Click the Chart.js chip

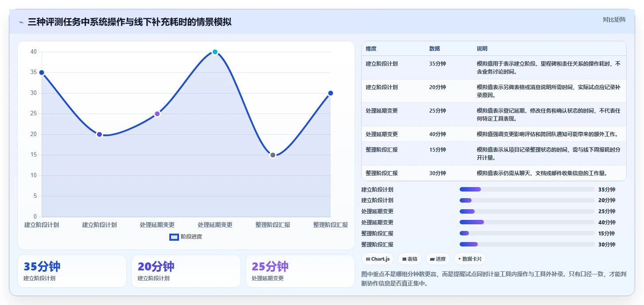(x=378, y=259)
